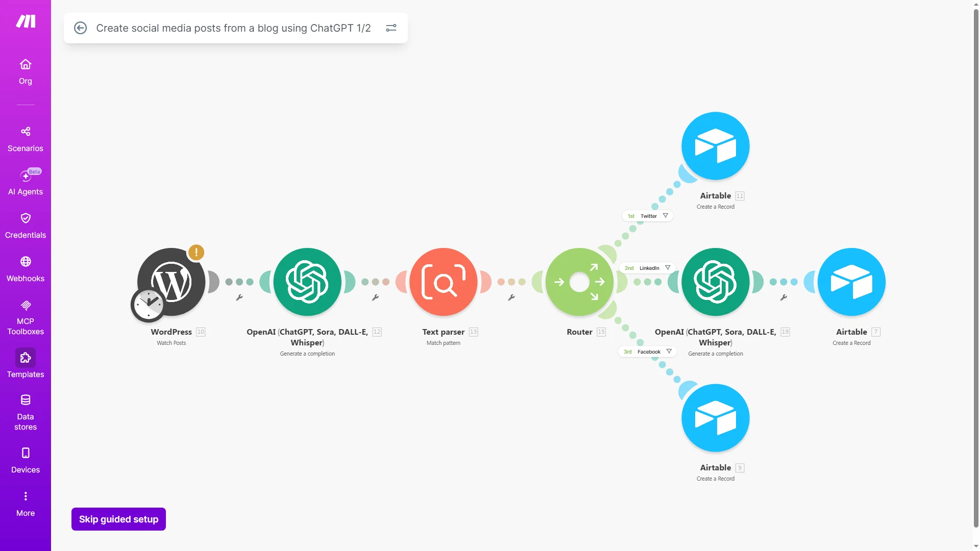Image resolution: width=980 pixels, height=551 pixels.
Task: Click the WordPress schedule clock icon
Action: (x=148, y=305)
